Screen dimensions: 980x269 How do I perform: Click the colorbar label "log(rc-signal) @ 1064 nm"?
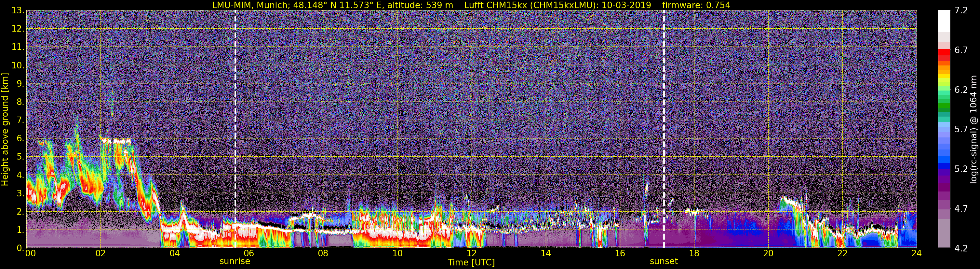(973, 130)
